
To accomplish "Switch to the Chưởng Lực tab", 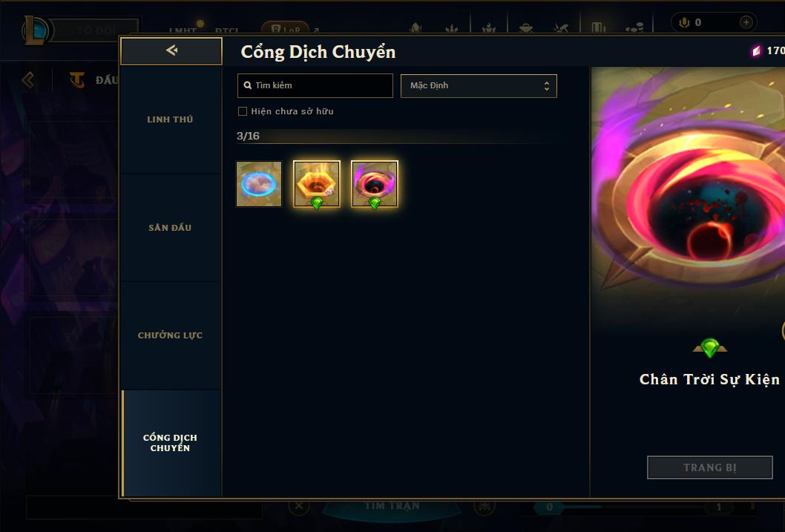I will 170,335.
